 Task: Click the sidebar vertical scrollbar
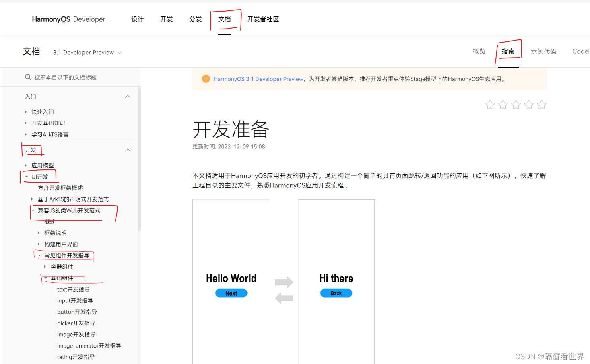139,159
